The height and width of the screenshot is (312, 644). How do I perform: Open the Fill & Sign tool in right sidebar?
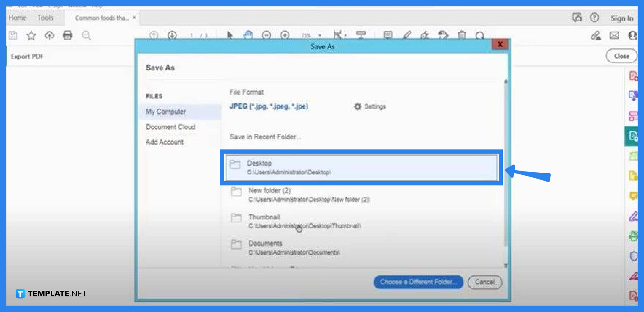click(633, 216)
